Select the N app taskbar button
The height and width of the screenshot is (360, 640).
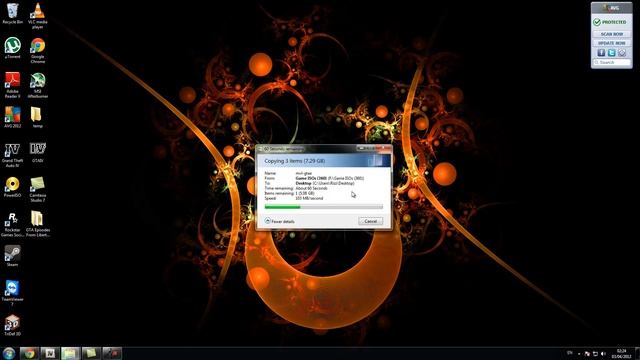tap(49, 353)
